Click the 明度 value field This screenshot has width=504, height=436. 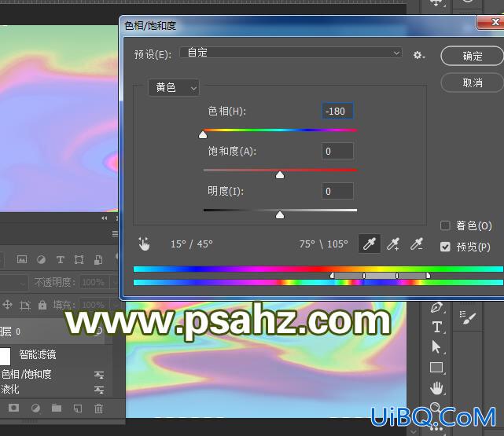(337, 191)
